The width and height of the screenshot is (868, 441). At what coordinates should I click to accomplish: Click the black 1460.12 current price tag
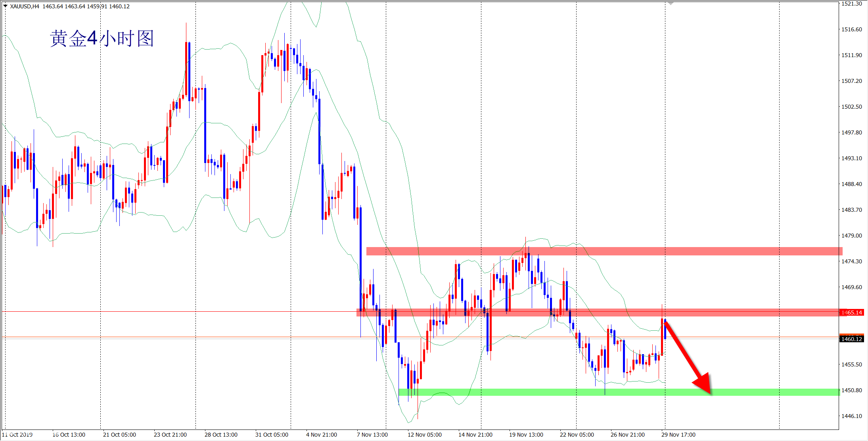click(852, 339)
